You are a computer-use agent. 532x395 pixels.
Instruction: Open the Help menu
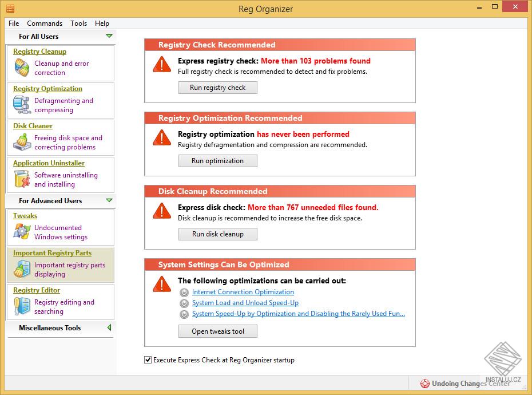pyautogui.click(x=102, y=23)
